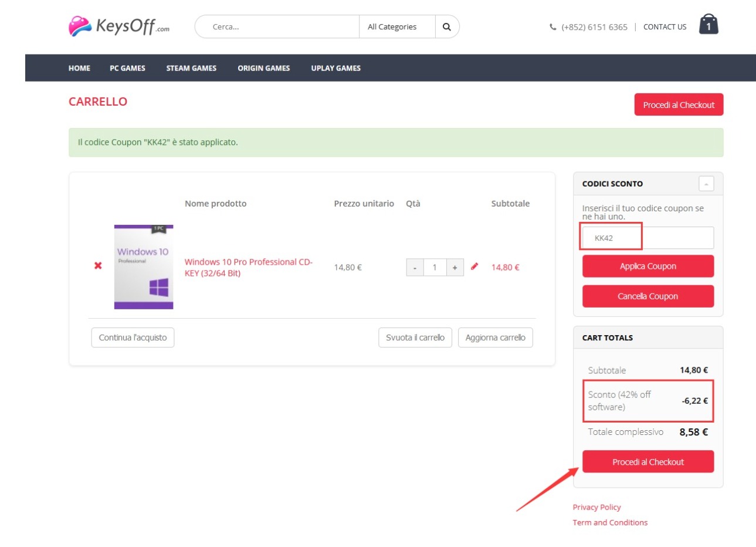Click the unit price 14,80 €

tap(348, 268)
